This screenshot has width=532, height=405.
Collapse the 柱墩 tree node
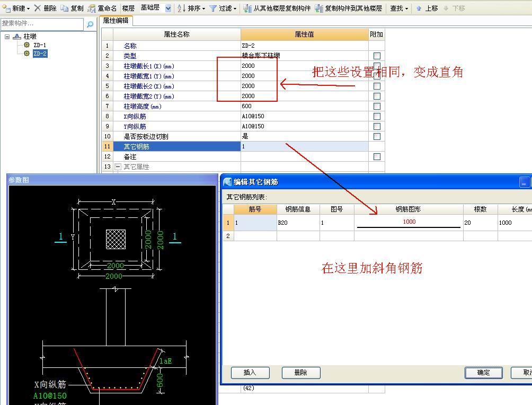coord(7,37)
